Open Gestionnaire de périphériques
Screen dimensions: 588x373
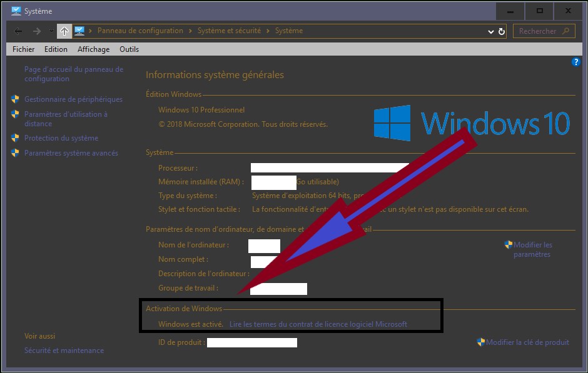point(74,99)
